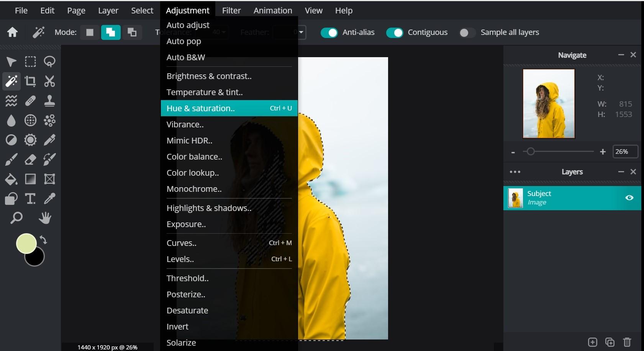Image resolution: width=644 pixels, height=351 pixels.
Task: Select the Hand pan tool
Action: pos(45,218)
